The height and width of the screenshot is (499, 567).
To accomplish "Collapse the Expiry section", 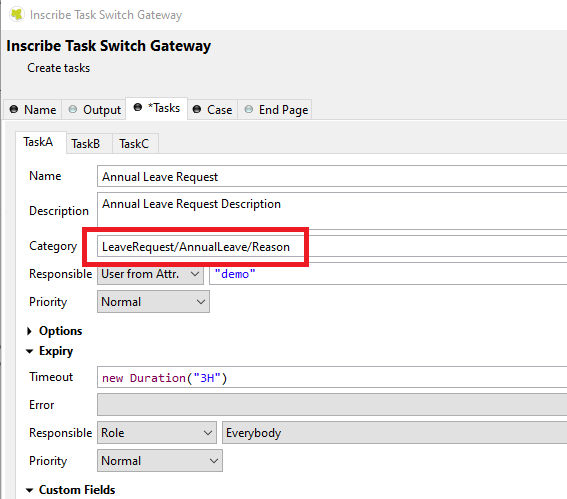I will tap(50, 351).
